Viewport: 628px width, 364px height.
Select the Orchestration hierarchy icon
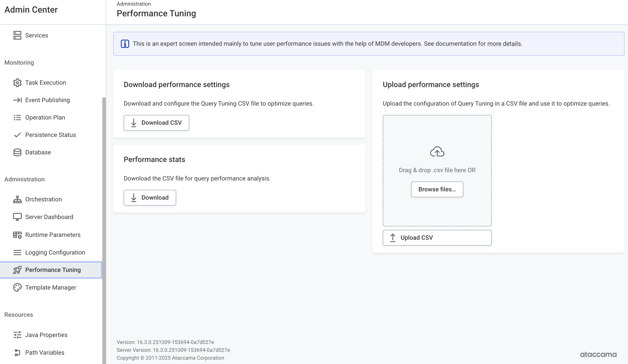click(17, 199)
